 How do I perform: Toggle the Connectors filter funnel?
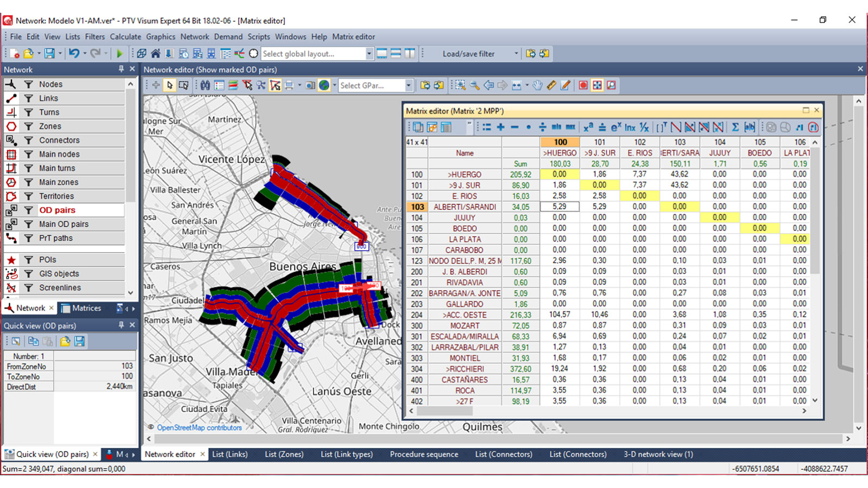click(28, 140)
